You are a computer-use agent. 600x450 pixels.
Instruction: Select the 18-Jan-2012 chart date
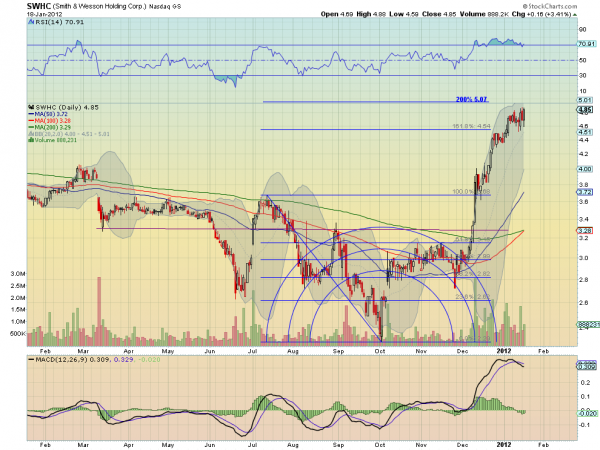[44, 14]
